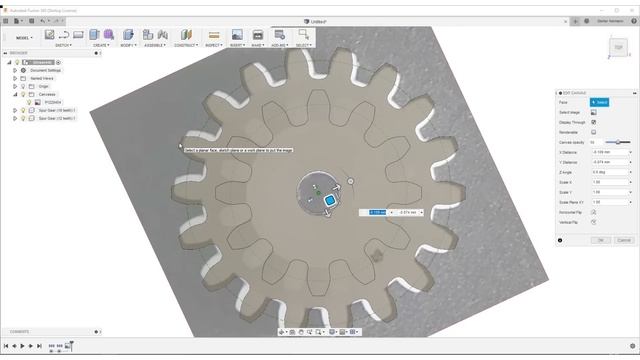Toggle the Renderable checkbox
640x360 pixels.
[x=593, y=132]
